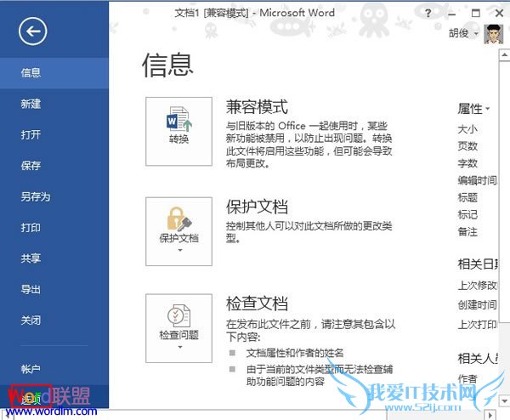Open the Check for Issues button
The image size is (510, 420).
[178, 328]
